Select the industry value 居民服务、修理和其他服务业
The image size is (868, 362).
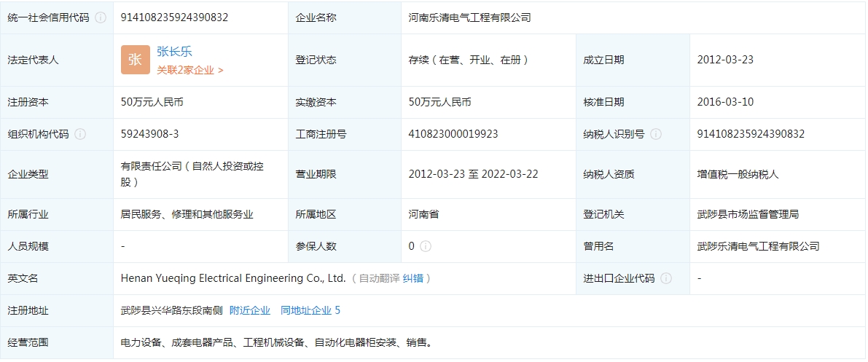187,214
